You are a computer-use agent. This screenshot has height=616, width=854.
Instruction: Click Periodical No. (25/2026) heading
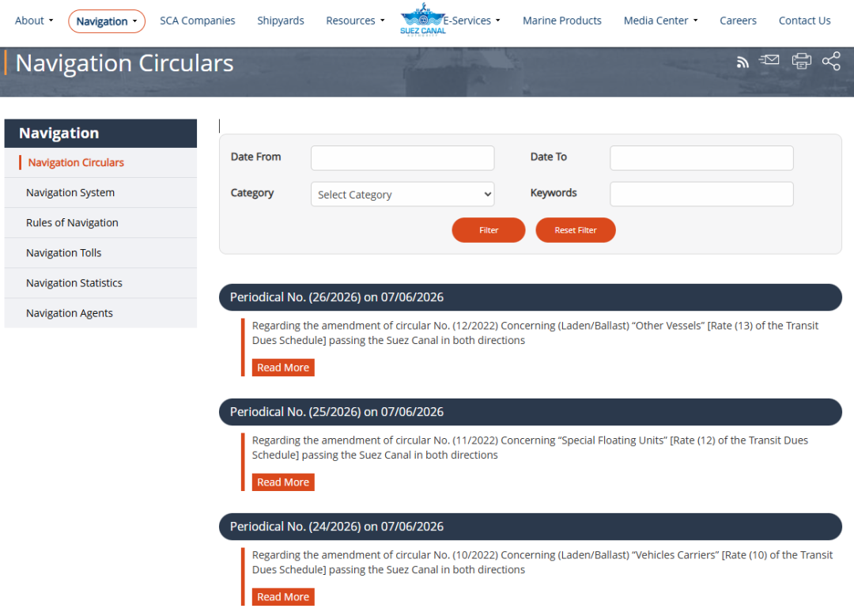[531, 412]
